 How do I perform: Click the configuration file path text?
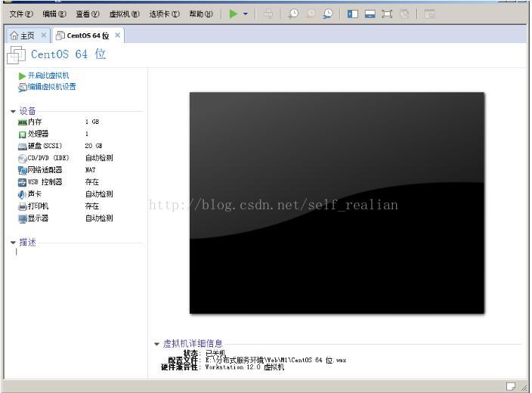[x=276, y=360]
